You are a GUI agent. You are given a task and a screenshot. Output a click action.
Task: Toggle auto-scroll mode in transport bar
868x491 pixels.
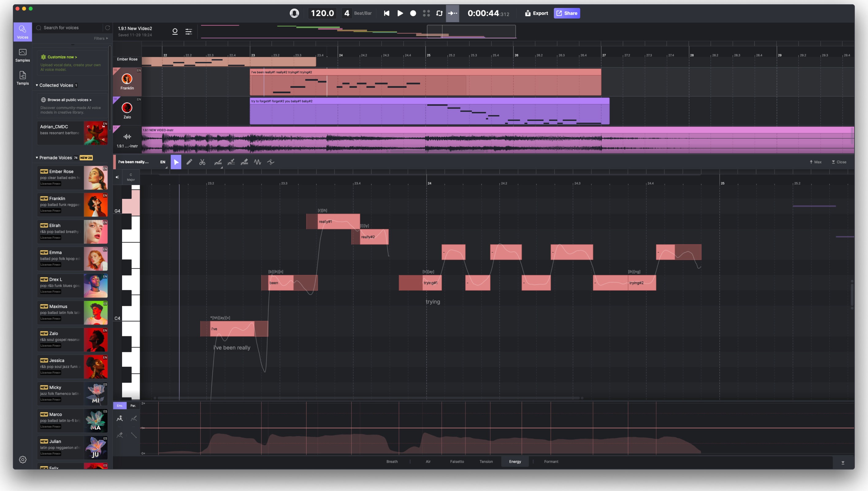pos(453,13)
